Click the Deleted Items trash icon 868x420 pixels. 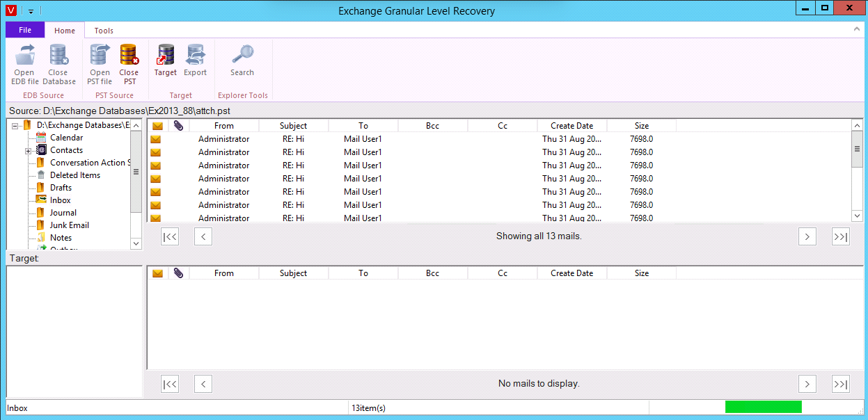pos(41,175)
